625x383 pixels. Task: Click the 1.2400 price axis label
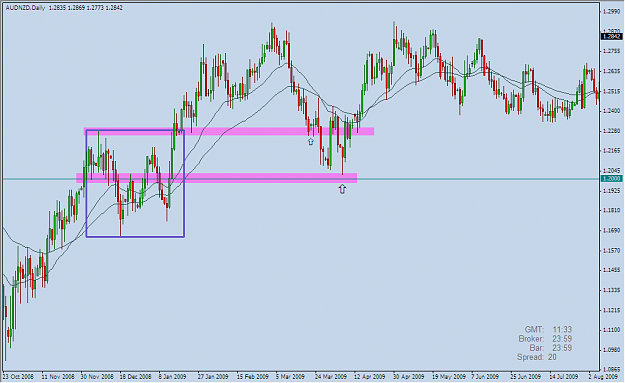point(612,111)
